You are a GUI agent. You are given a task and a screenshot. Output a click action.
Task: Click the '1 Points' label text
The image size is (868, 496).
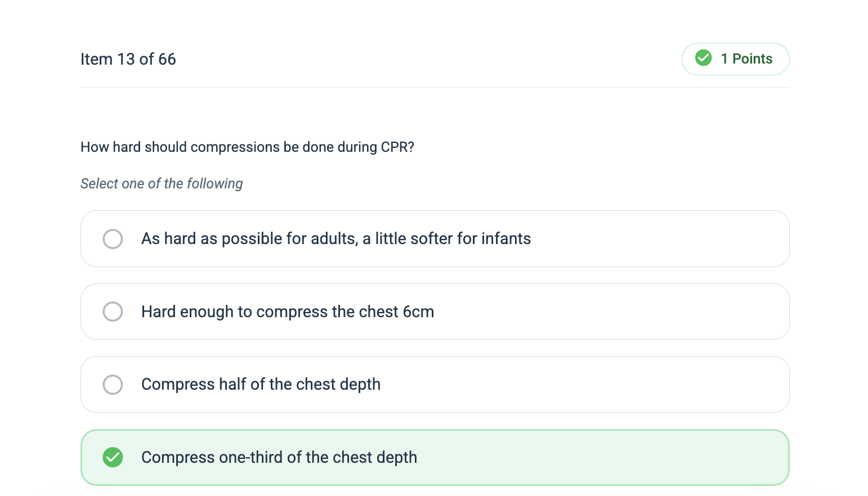click(746, 59)
